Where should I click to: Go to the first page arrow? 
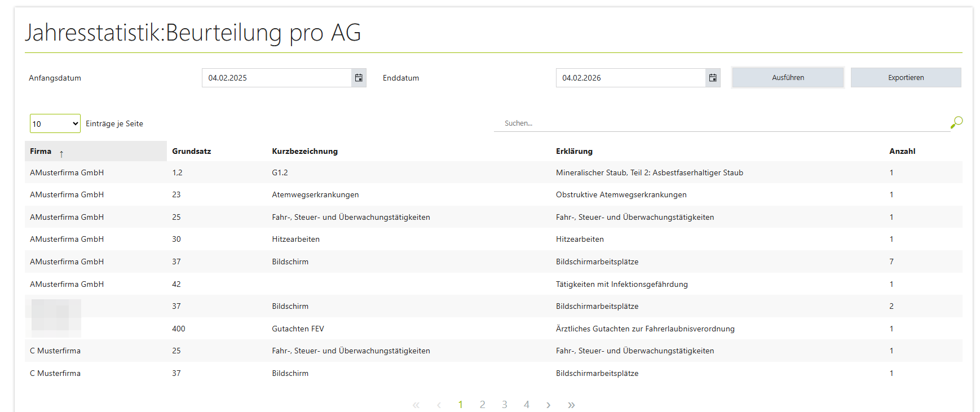tap(416, 405)
